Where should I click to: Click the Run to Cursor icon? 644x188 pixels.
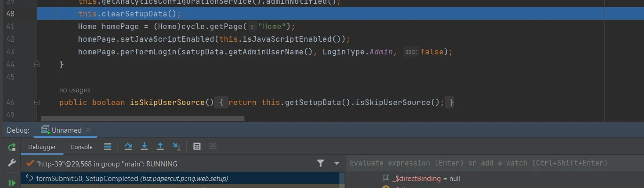pyautogui.click(x=177, y=147)
